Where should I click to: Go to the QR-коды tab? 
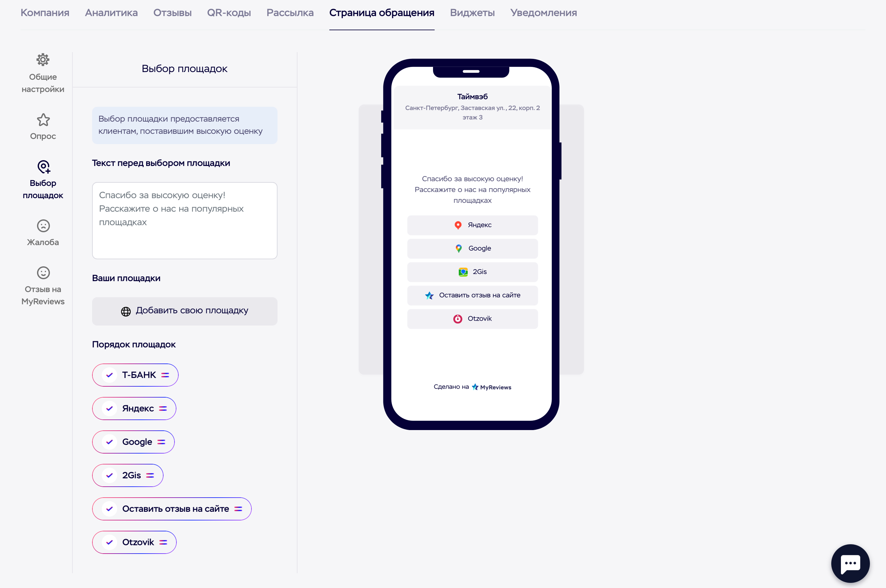pyautogui.click(x=229, y=13)
